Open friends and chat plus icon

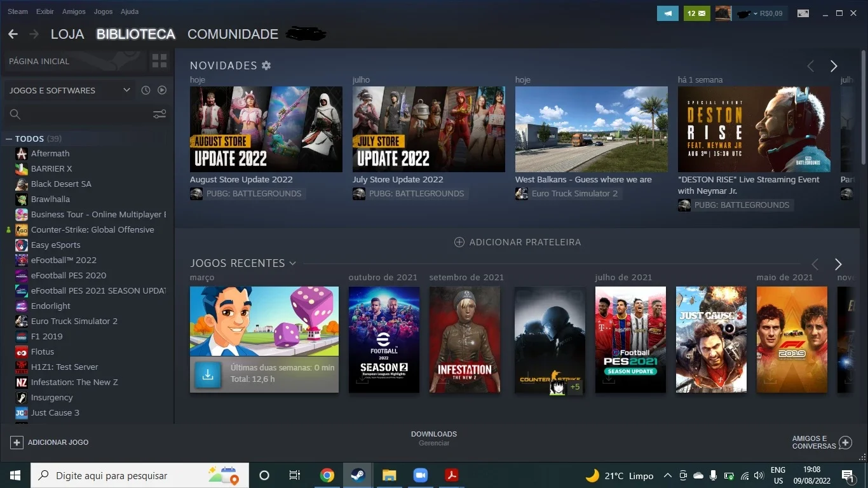(845, 442)
